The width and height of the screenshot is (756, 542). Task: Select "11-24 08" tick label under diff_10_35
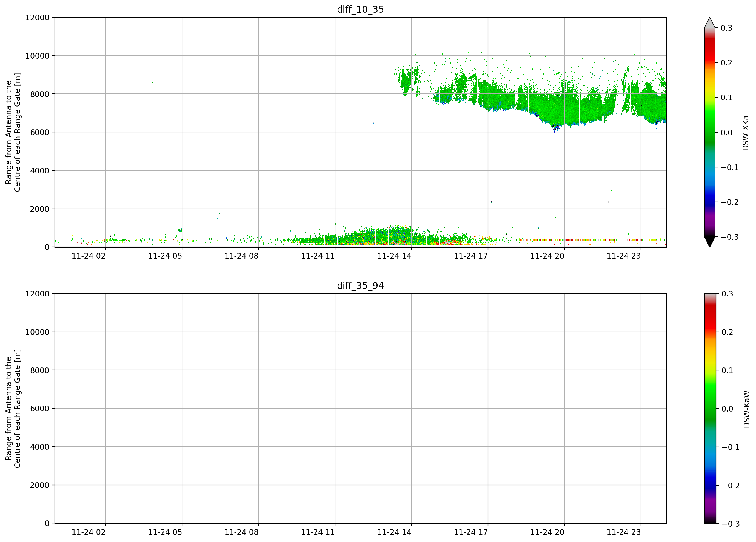tap(241, 256)
